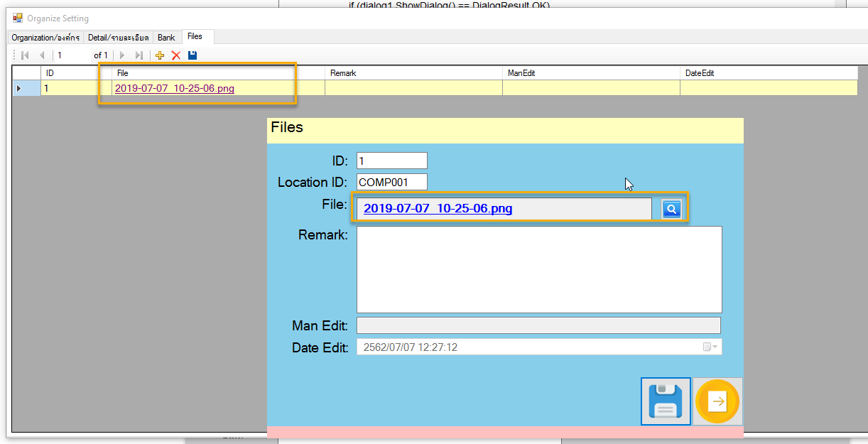868x444 pixels.
Task: Open the Detail/รายละเอียด tab
Action: pyautogui.click(x=118, y=38)
